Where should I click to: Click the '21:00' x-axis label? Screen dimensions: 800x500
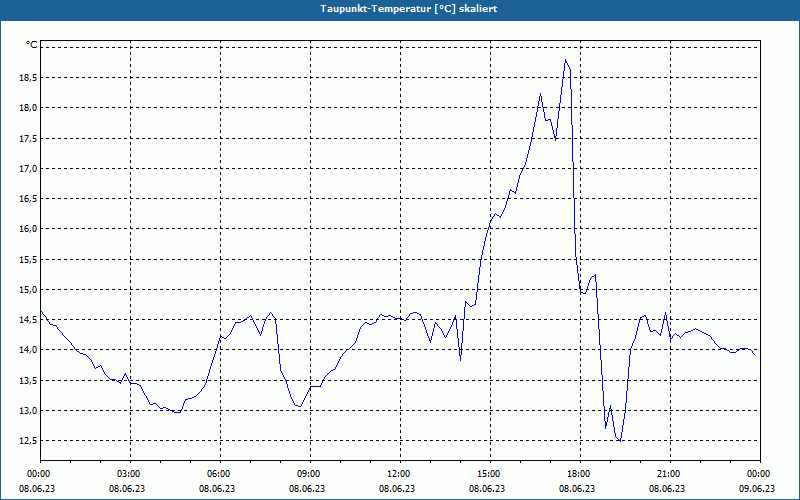coord(670,474)
